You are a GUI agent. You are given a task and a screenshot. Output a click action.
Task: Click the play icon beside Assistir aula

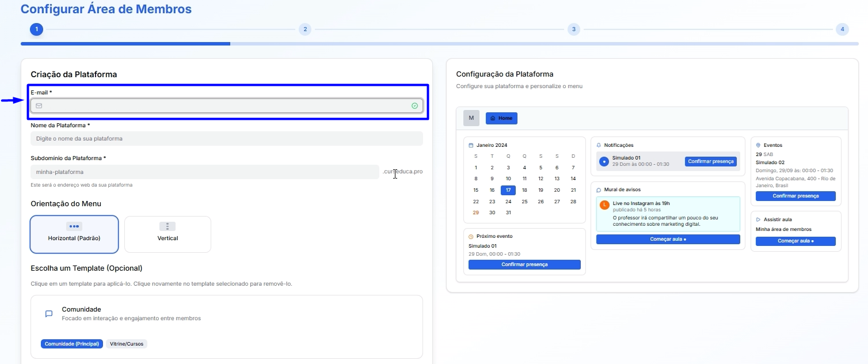pyautogui.click(x=758, y=219)
